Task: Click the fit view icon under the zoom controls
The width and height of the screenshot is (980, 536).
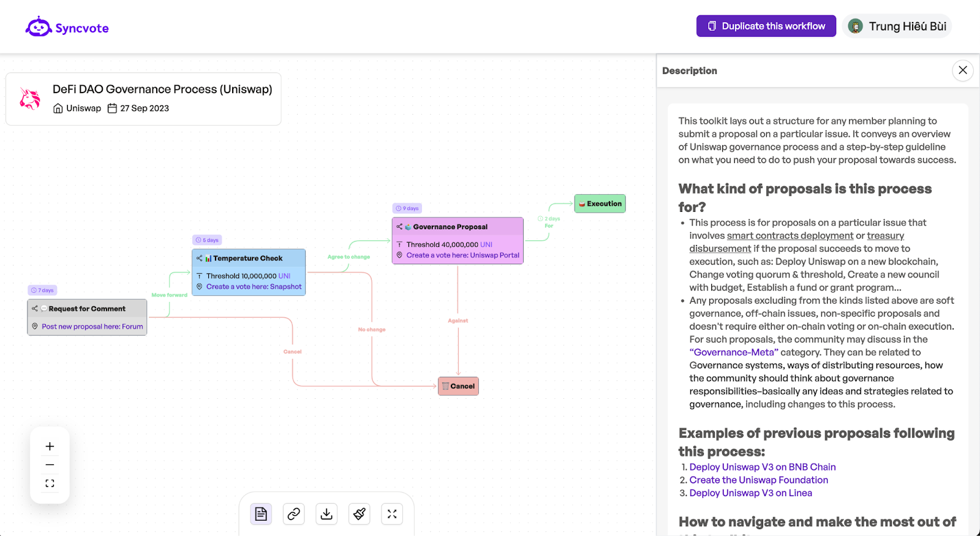Action: 50,483
